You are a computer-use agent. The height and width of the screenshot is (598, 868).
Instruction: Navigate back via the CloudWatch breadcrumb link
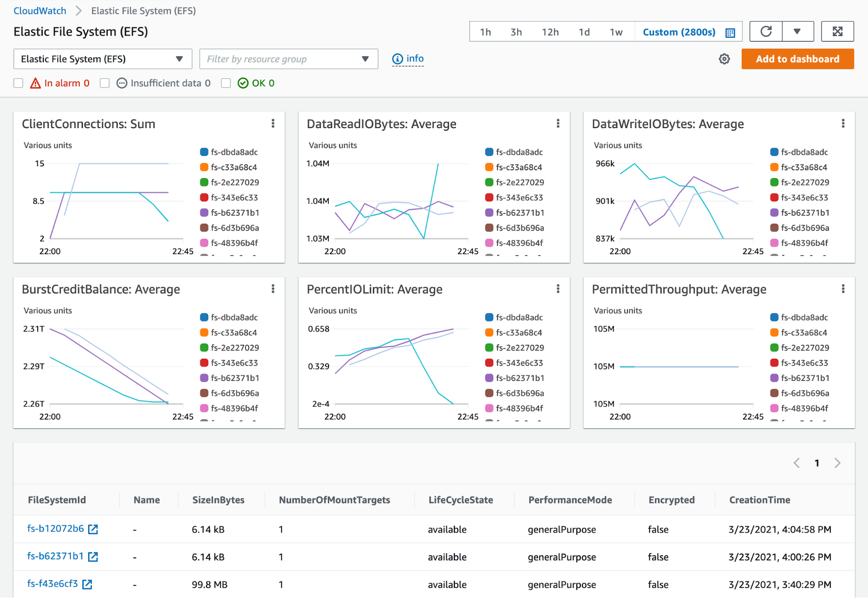point(40,10)
